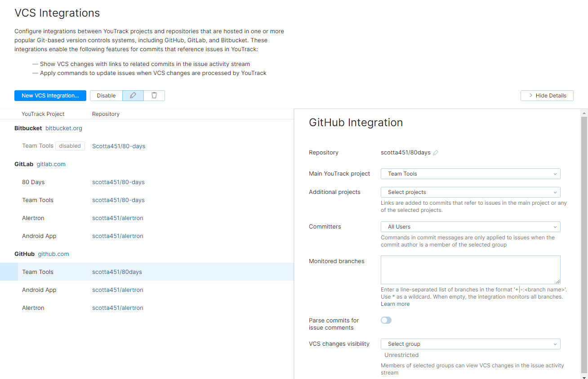Open Scotta451/80-days Bitbucket repository link
Image resolution: width=588 pixels, height=379 pixels.
click(x=119, y=146)
